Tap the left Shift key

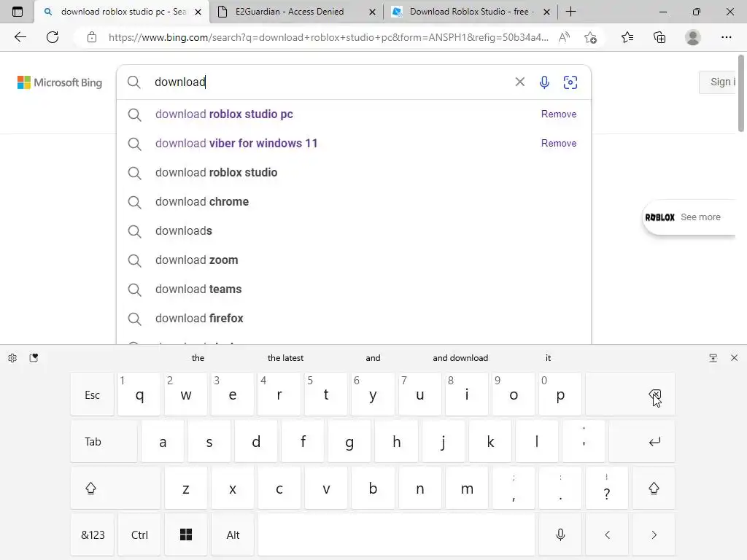coord(115,488)
